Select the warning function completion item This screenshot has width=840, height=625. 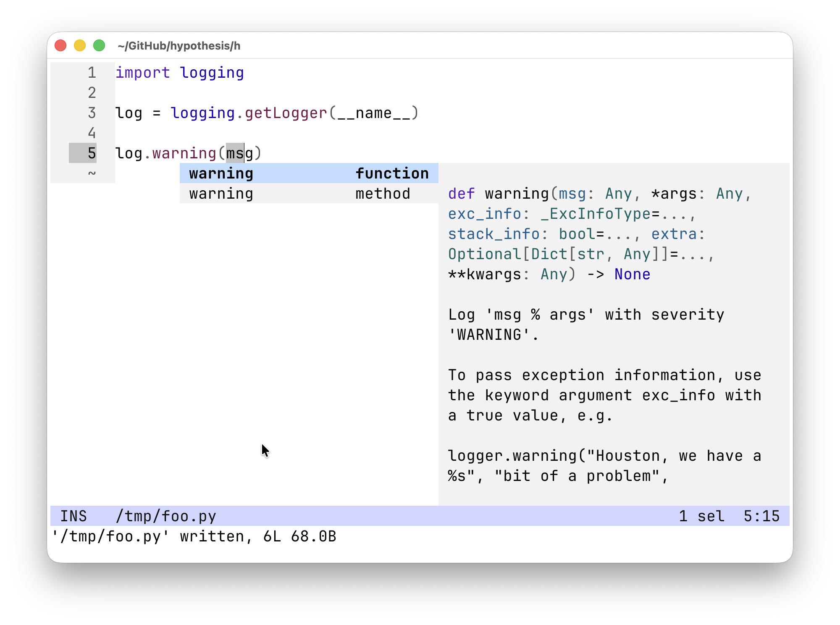click(x=308, y=173)
